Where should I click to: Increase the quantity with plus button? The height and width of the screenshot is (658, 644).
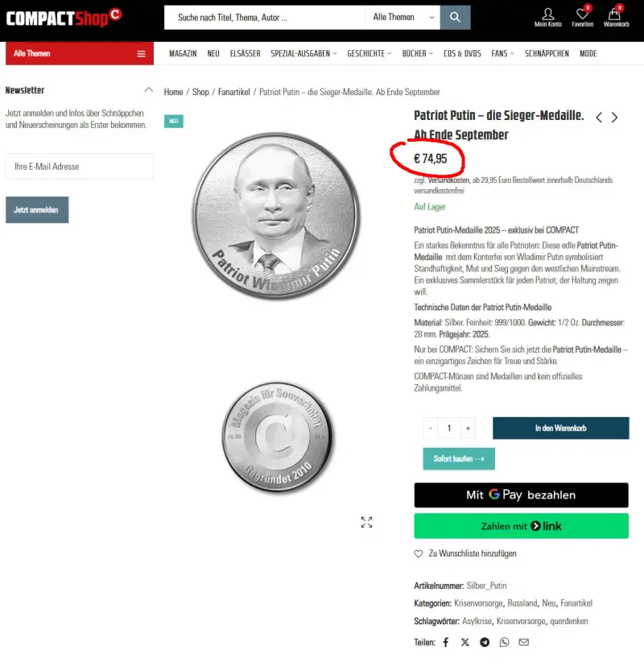click(x=469, y=428)
